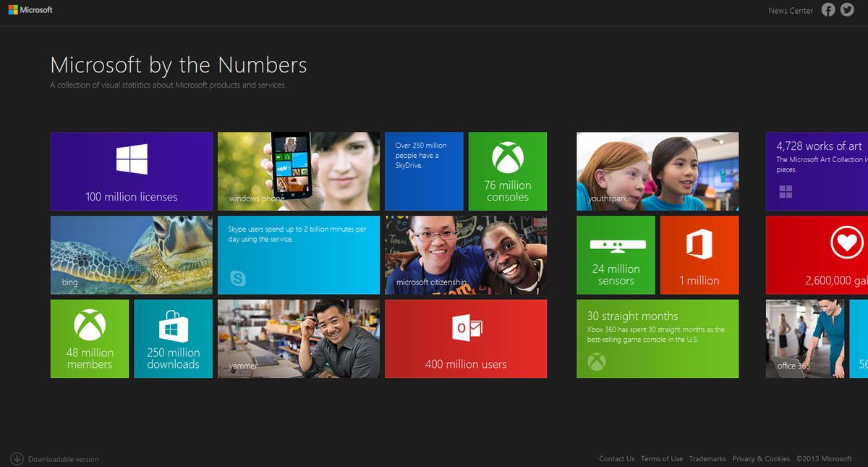Click the '400 million users' text

(x=466, y=364)
